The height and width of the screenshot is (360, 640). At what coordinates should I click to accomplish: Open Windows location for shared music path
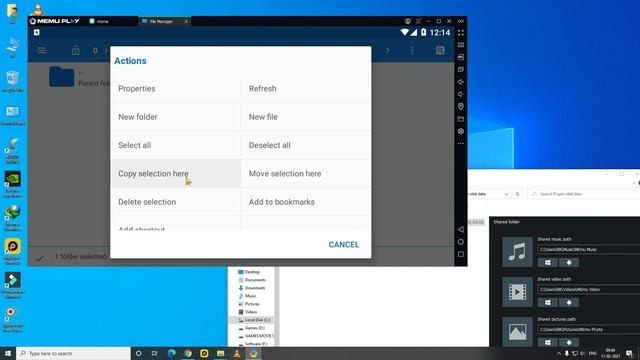(548, 262)
